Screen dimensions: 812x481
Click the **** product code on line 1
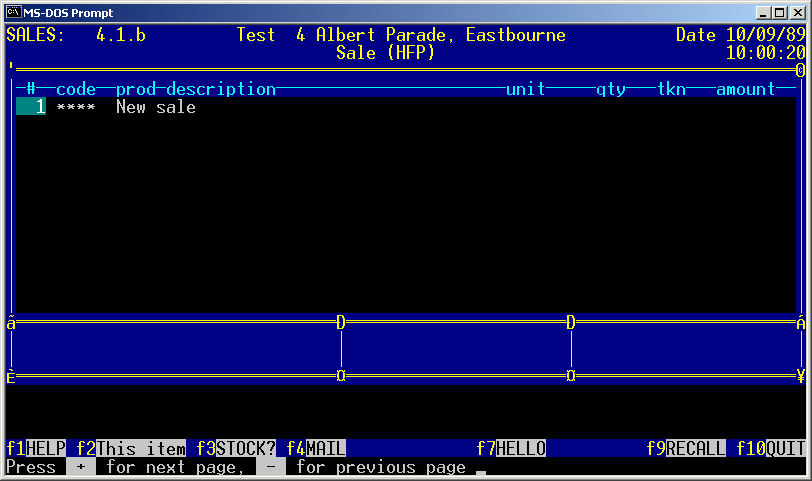(76, 107)
